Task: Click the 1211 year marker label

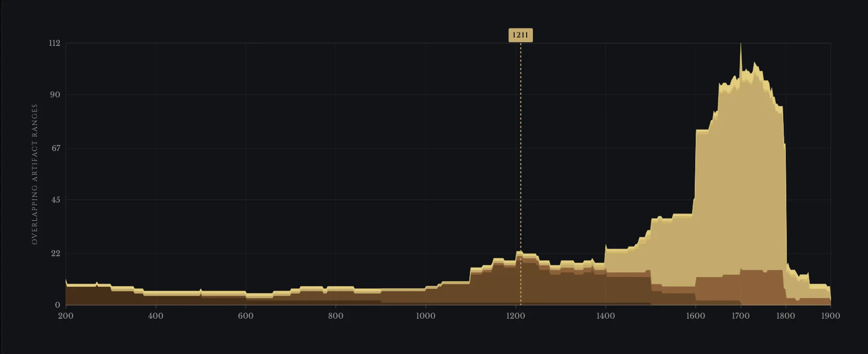Action: 520,35
